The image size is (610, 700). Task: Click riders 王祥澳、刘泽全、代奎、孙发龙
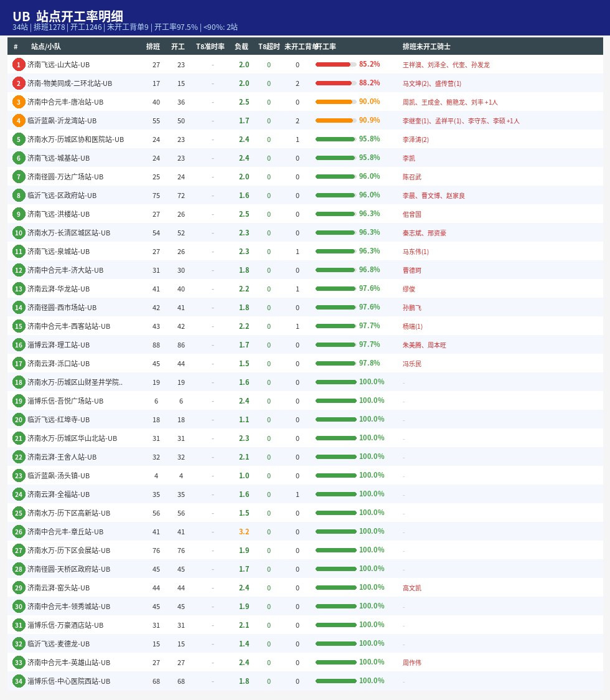pyautogui.click(x=446, y=65)
